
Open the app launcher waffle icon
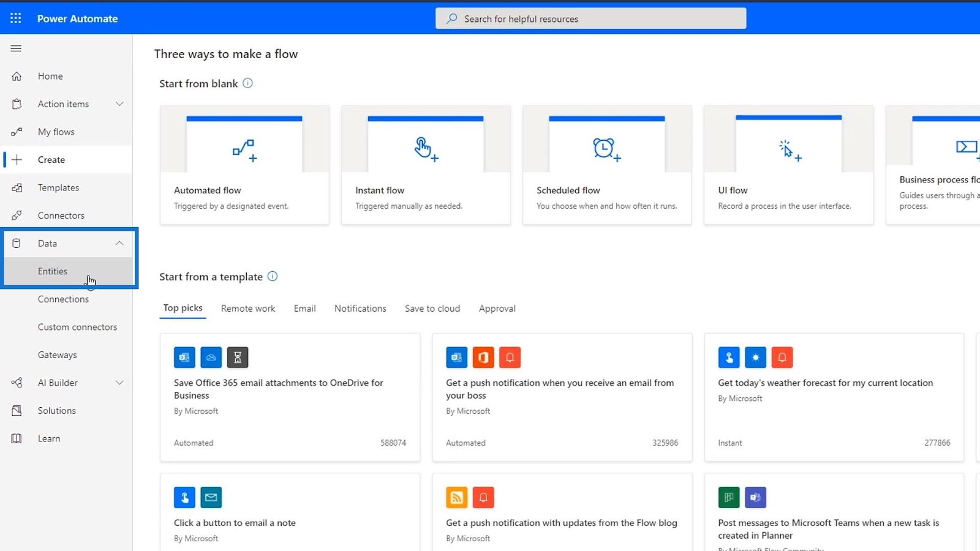pyautogui.click(x=16, y=18)
